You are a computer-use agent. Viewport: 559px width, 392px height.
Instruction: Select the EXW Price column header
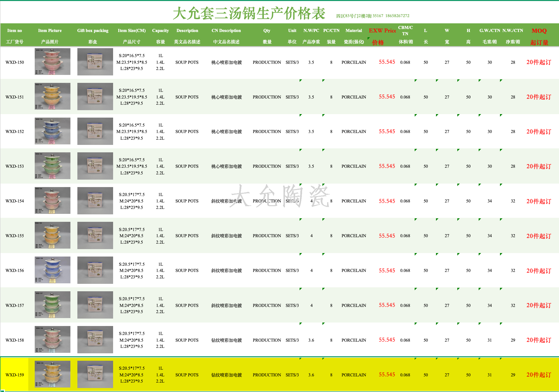382,31
